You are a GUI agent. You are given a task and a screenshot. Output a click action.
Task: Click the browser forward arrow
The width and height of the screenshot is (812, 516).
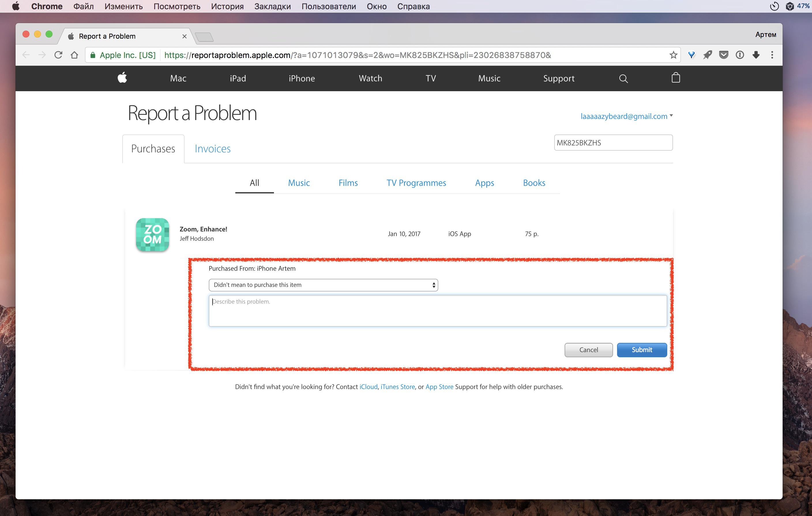(42, 55)
